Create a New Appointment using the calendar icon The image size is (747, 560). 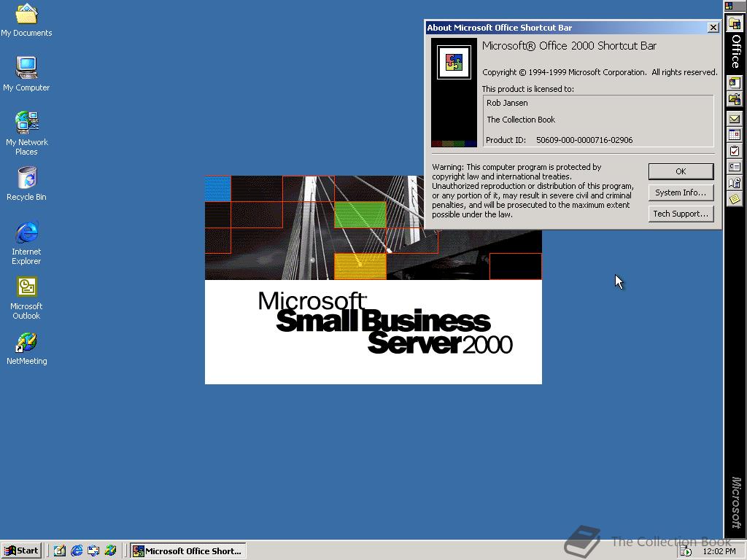click(x=735, y=134)
